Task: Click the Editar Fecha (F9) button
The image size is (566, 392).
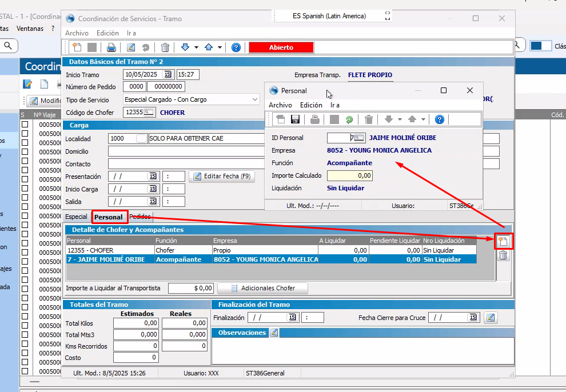Action: point(222,177)
